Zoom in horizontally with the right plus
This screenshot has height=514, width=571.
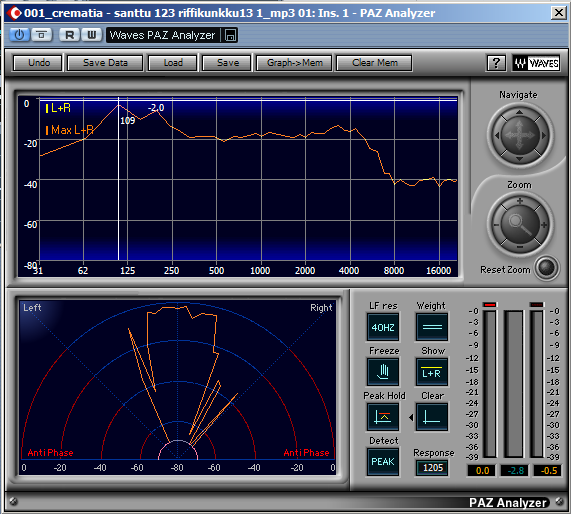(x=544, y=225)
